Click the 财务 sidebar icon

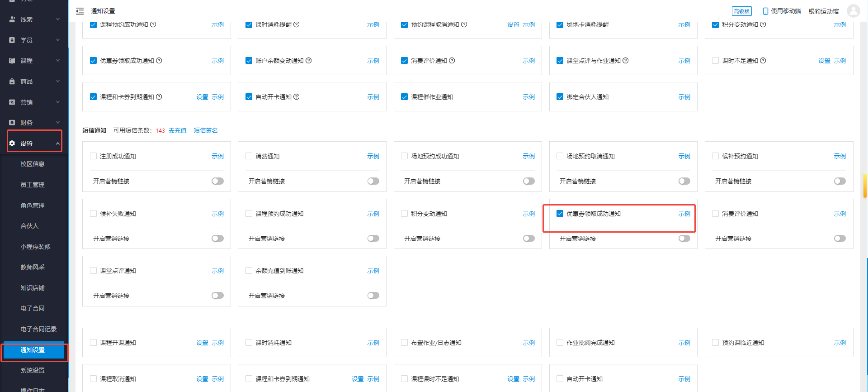tap(12, 123)
